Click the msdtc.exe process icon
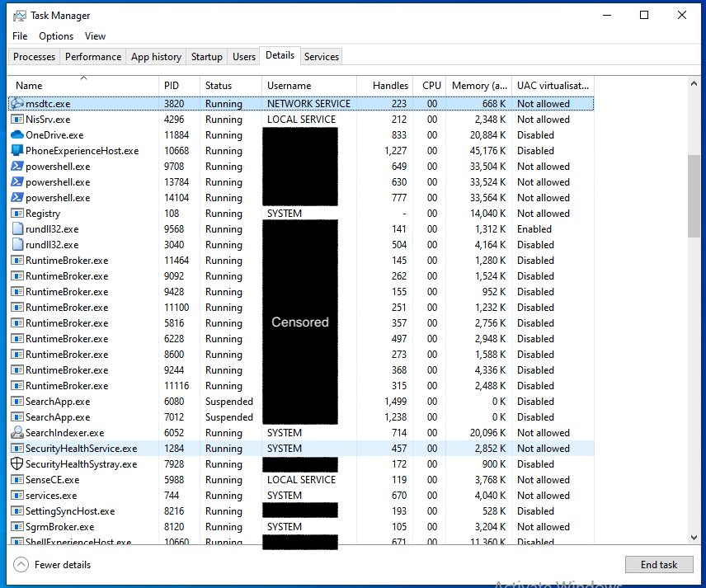The height and width of the screenshot is (588, 706). [x=17, y=104]
